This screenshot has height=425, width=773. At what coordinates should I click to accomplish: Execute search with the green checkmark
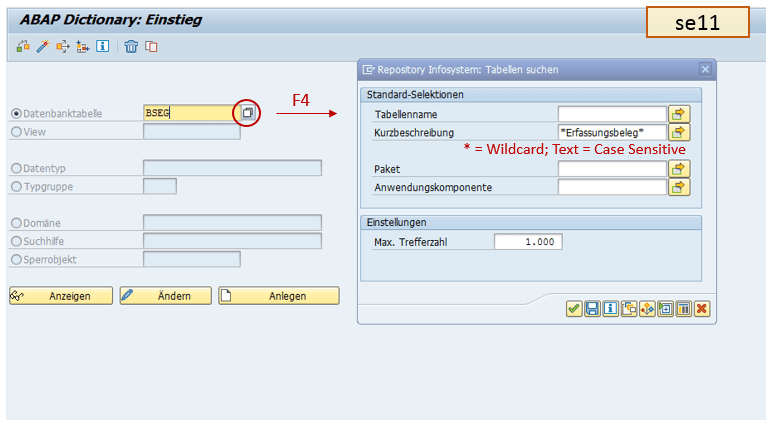tap(573, 309)
